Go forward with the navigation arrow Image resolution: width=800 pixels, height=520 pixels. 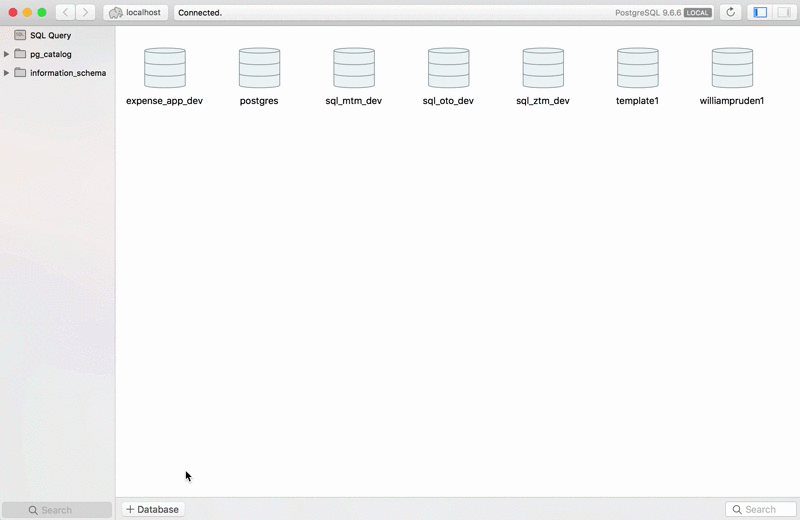click(x=85, y=12)
